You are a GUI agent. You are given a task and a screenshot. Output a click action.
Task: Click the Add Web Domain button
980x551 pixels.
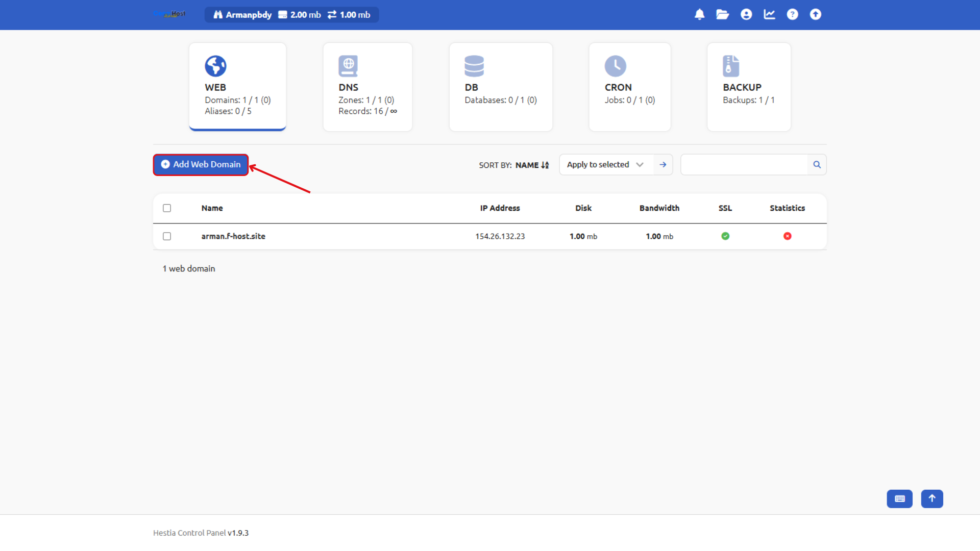201,164
